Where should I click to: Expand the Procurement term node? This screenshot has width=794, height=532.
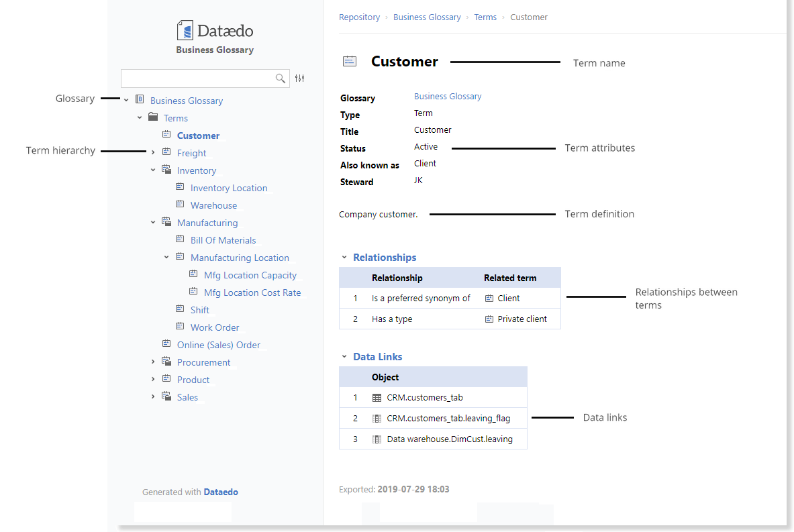tap(153, 362)
